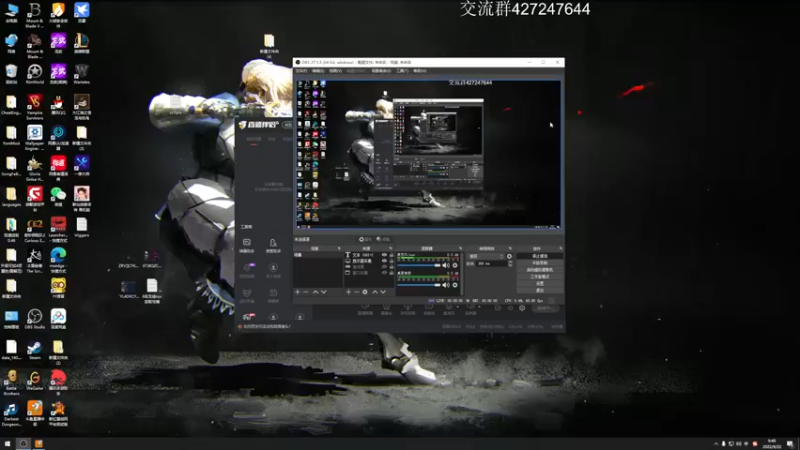Open RimWorld desktop shortcut

35,74
